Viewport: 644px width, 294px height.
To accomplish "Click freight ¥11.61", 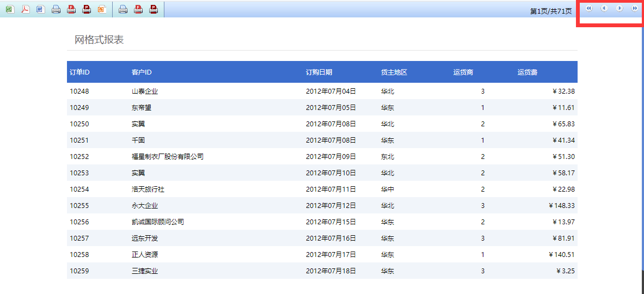I will click(x=563, y=108).
